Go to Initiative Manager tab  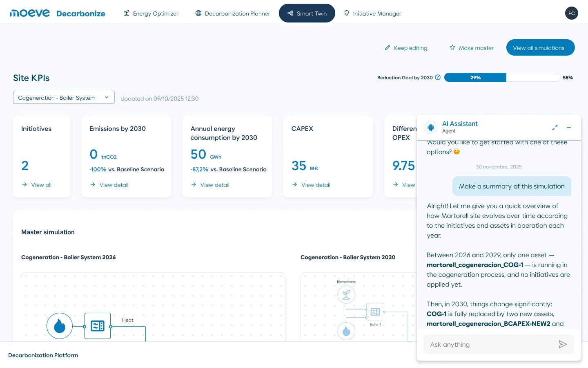(372, 13)
